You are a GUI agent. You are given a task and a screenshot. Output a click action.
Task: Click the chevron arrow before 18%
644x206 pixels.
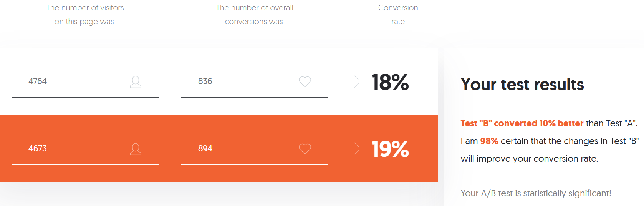[x=356, y=81]
